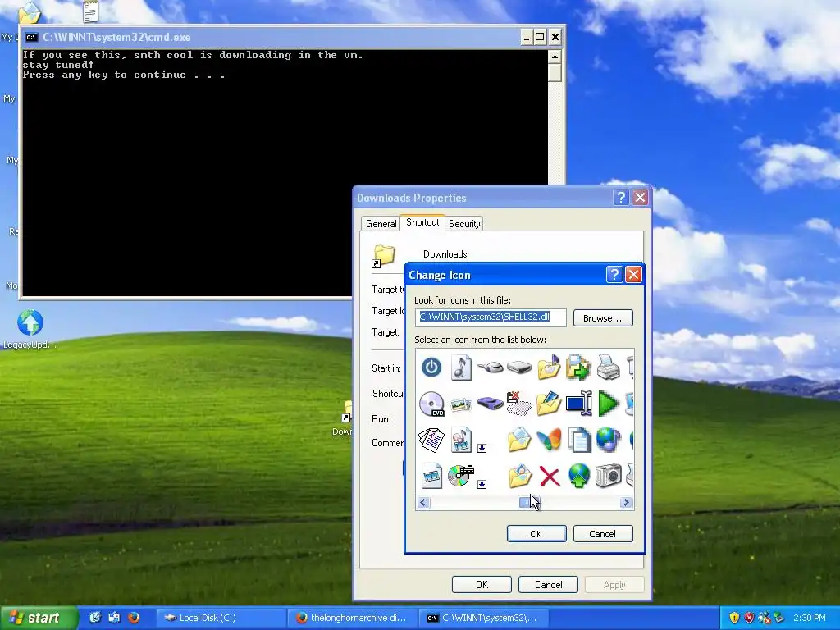Screen dimensions: 840x630
Task: Select the globe with green up arrow icon
Action: click(578, 476)
